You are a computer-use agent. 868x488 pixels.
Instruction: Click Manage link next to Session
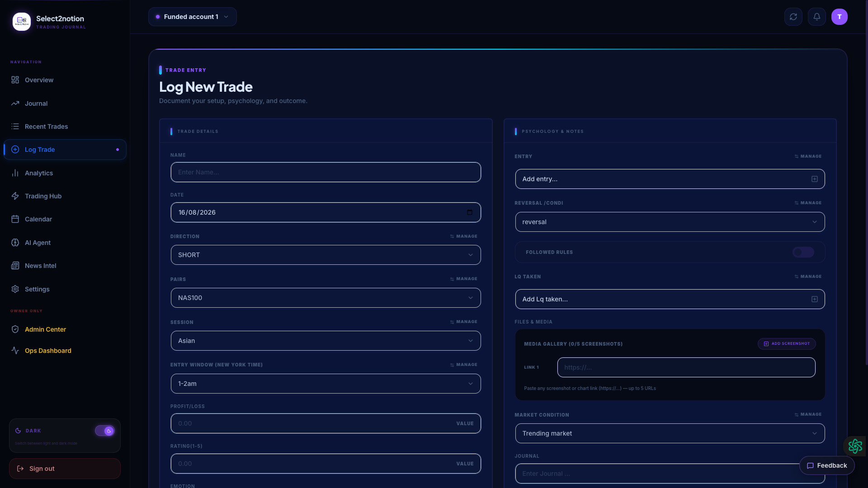tap(464, 322)
